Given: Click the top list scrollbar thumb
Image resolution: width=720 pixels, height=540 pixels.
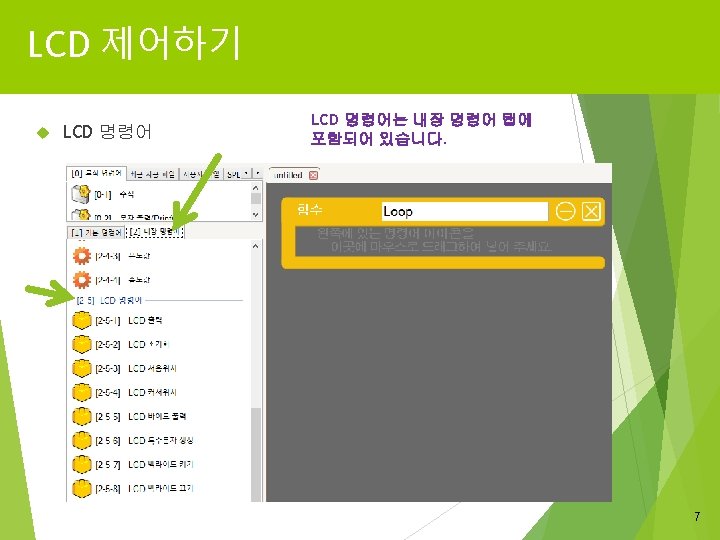Looking at the screenshot, I should [256, 198].
